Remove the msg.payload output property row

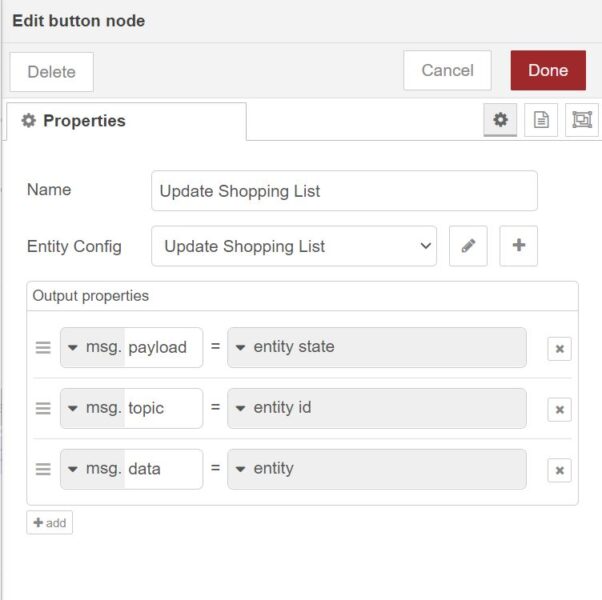[559, 349]
